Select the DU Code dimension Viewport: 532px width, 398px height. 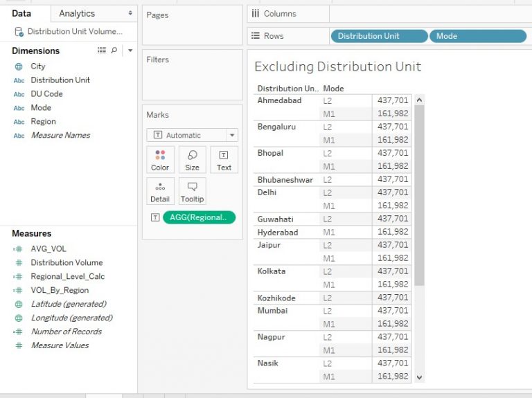click(x=46, y=94)
